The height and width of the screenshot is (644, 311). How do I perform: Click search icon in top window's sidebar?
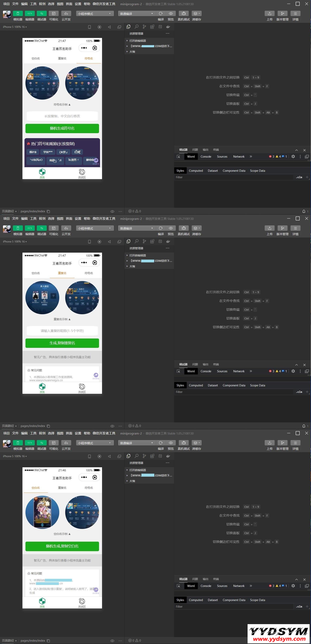[x=136, y=27]
